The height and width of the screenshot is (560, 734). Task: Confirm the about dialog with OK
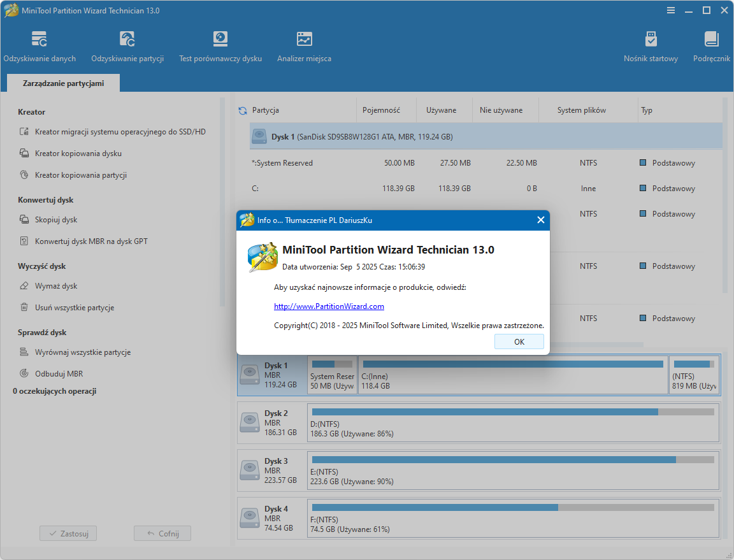click(x=519, y=342)
